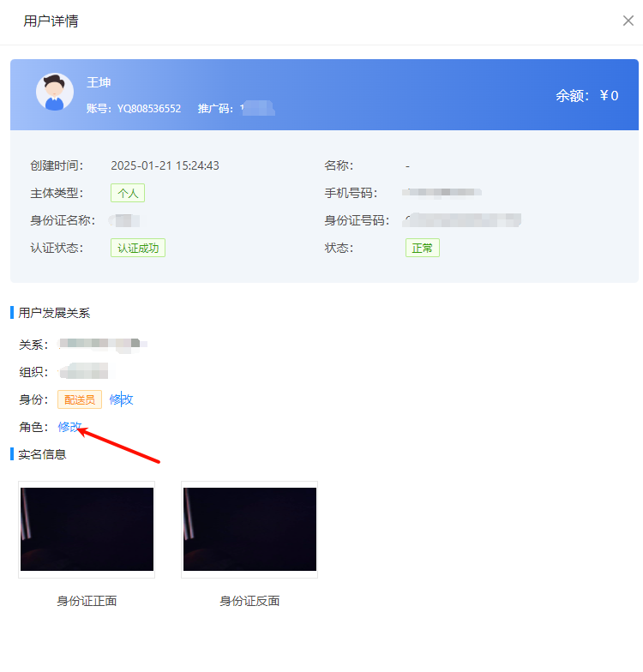
Task: Click the 手机号码 label
Action: [x=351, y=193]
